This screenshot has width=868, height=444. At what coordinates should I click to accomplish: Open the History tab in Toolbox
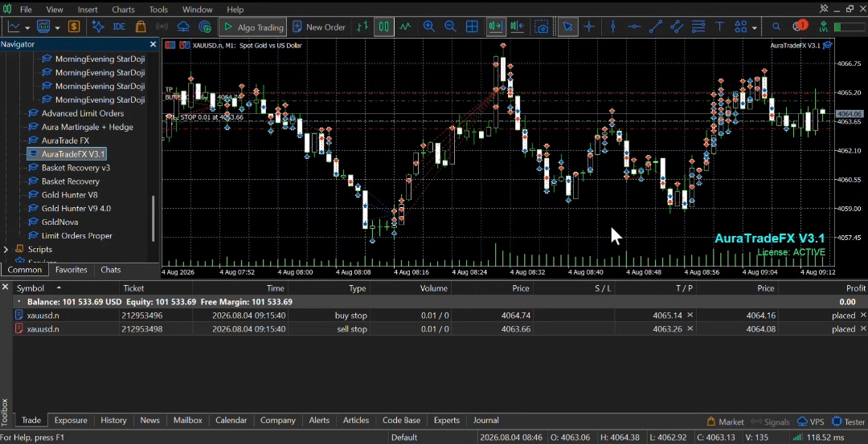(x=113, y=420)
